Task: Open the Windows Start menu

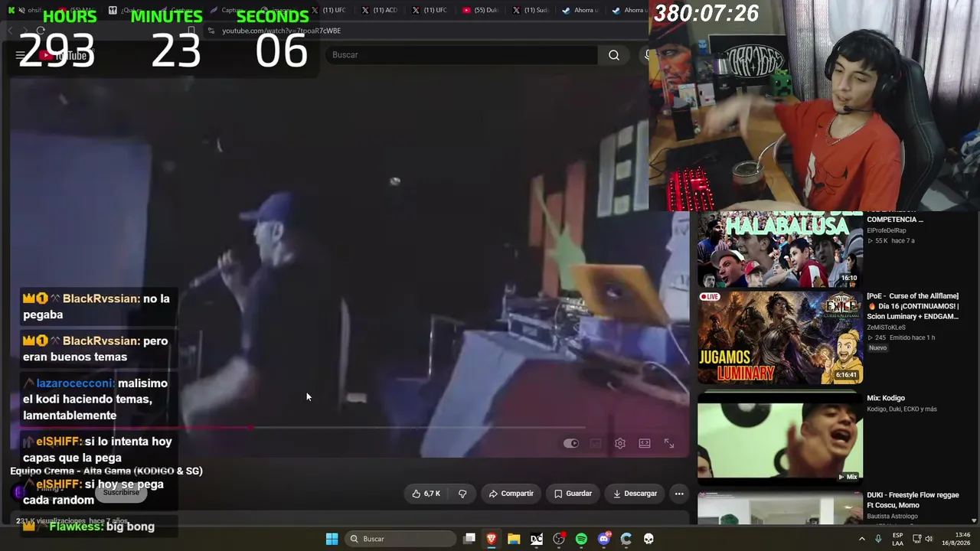Action: click(332, 539)
